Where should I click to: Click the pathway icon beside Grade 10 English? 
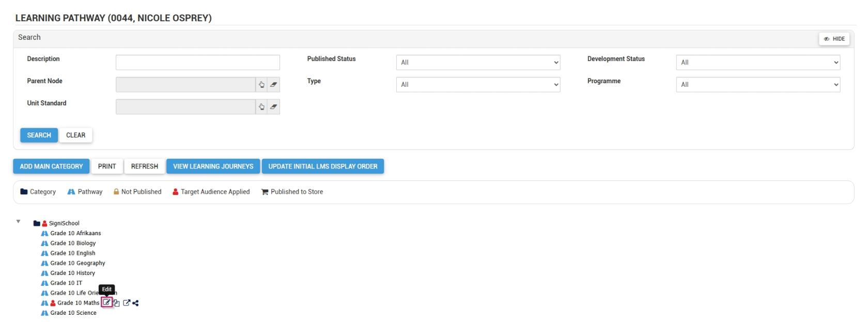pos(44,253)
